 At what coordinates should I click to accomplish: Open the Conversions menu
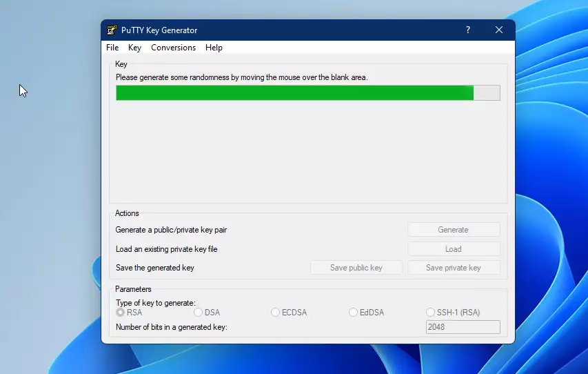tap(173, 48)
